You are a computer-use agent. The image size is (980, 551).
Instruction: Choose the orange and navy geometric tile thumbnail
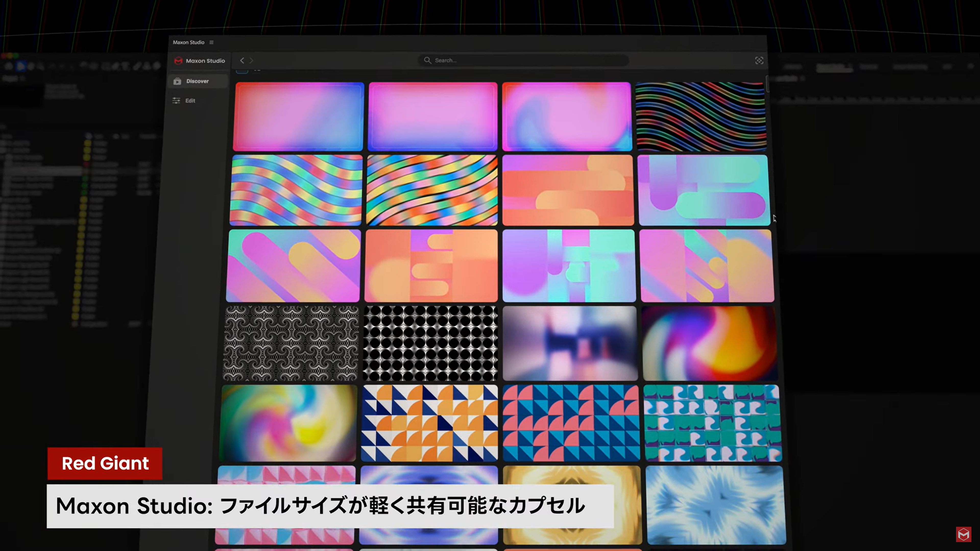(430, 423)
